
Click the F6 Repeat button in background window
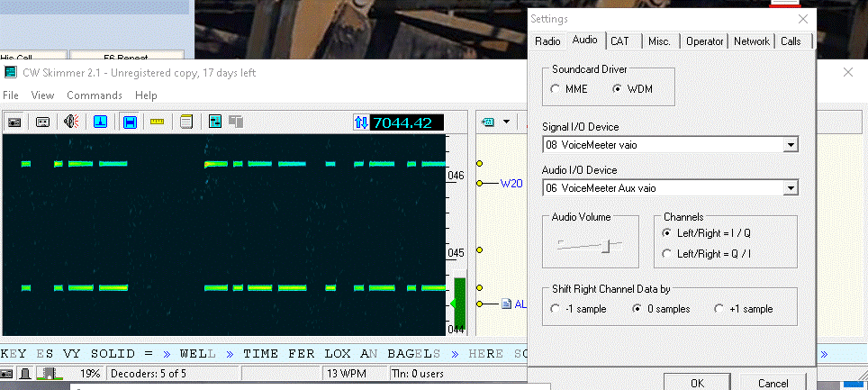pyautogui.click(x=126, y=57)
